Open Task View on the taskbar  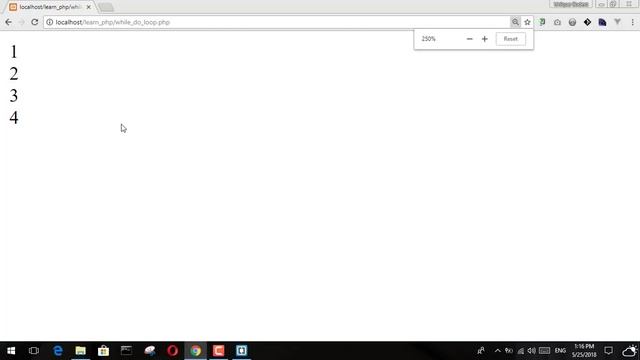point(34,351)
